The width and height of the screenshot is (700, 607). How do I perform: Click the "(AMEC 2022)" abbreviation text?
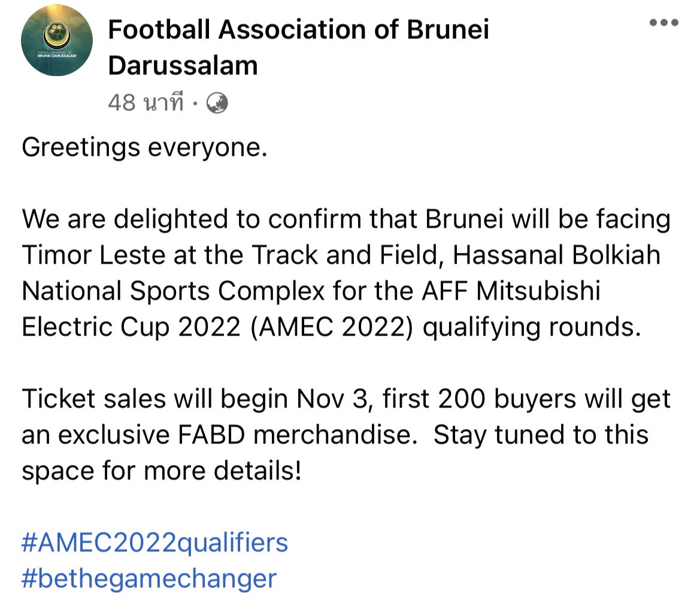point(332,327)
